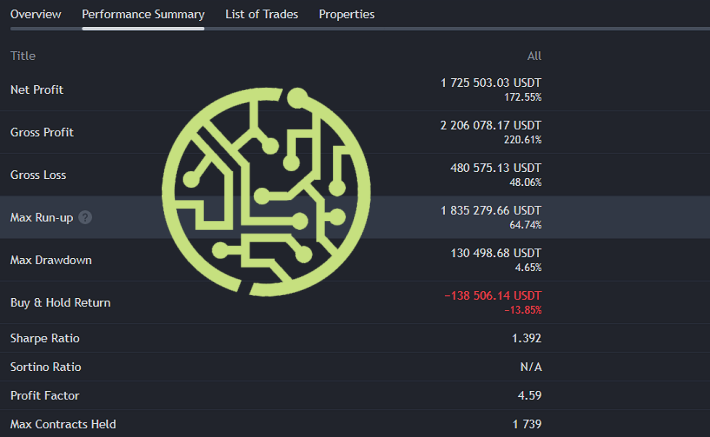Click the Gross Profit label
Image resolution: width=710 pixels, height=437 pixels.
(x=42, y=132)
